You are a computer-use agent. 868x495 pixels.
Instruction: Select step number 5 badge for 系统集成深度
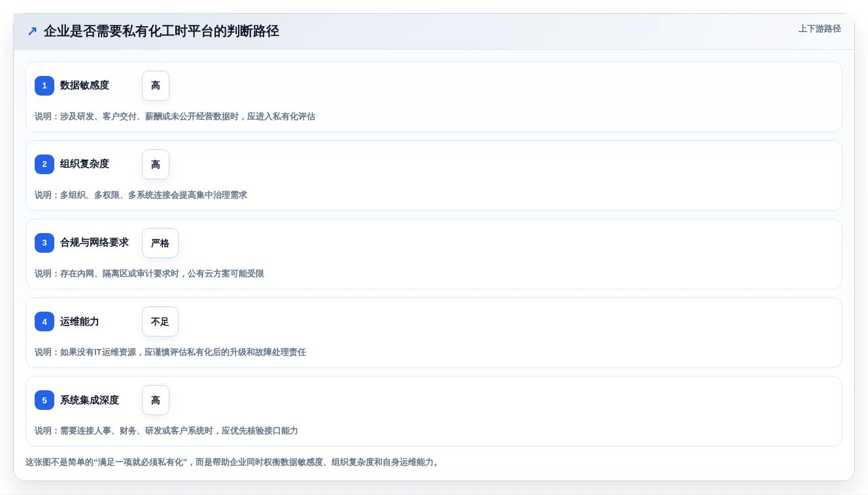pos(44,400)
